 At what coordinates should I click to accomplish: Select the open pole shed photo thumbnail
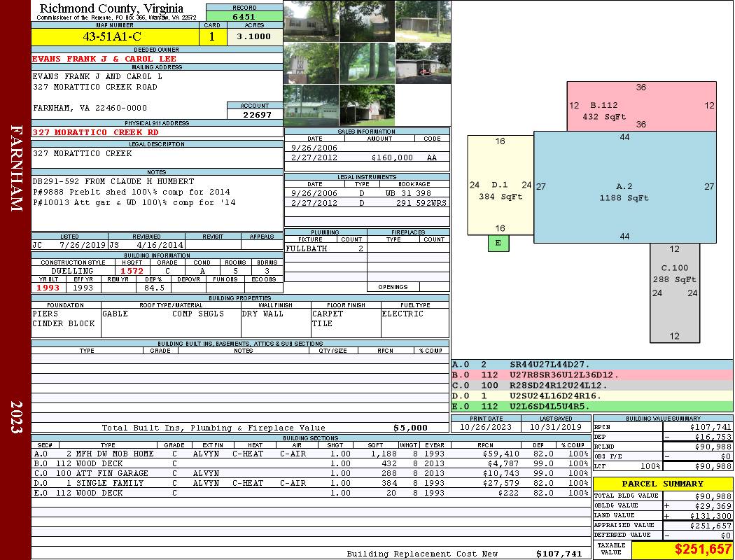(x=423, y=21)
